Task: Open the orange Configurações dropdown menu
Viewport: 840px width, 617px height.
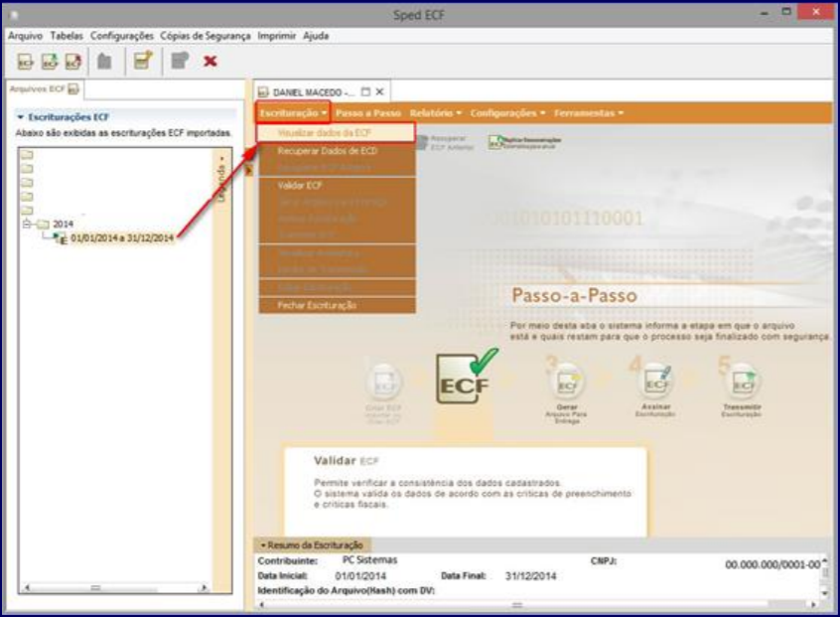Action: 507,113
